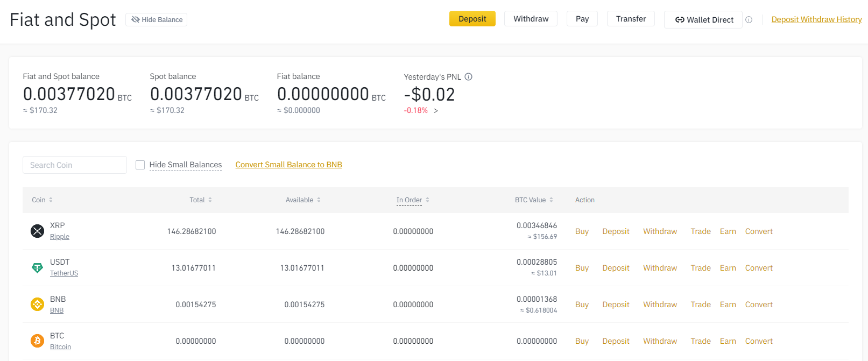Click Convert in the USDT row
This screenshot has height=361, width=868.
click(x=759, y=268)
